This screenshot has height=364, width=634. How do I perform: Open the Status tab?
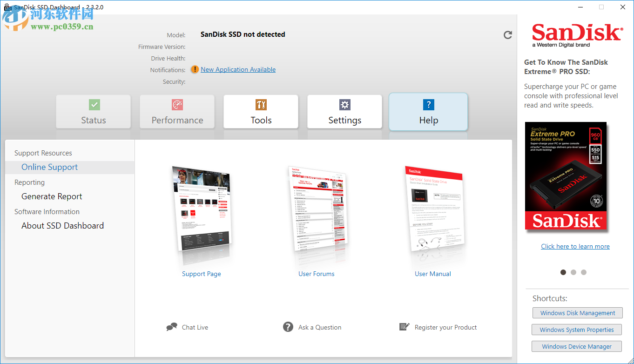tap(94, 112)
